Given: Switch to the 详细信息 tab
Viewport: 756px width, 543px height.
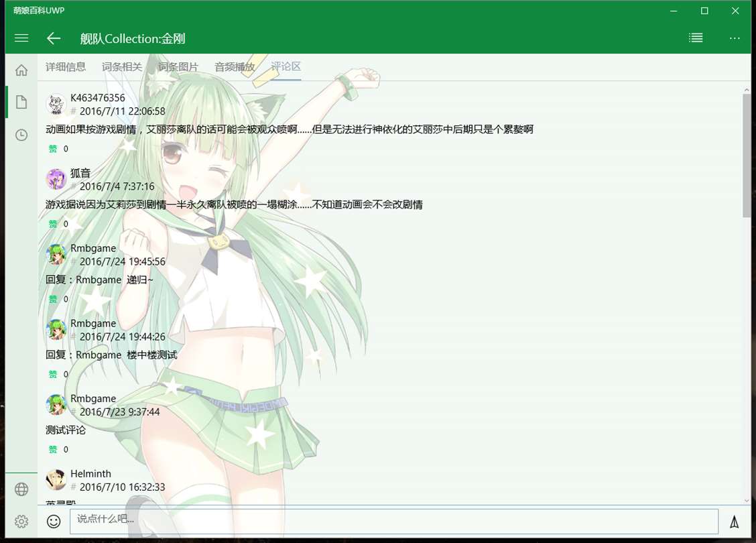Looking at the screenshot, I should click(x=66, y=66).
